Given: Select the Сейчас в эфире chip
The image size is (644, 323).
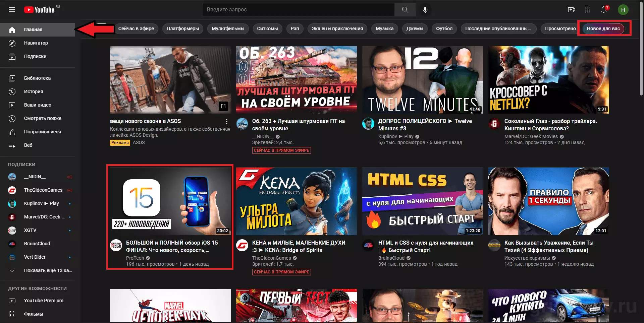Looking at the screenshot, I should point(136,28).
